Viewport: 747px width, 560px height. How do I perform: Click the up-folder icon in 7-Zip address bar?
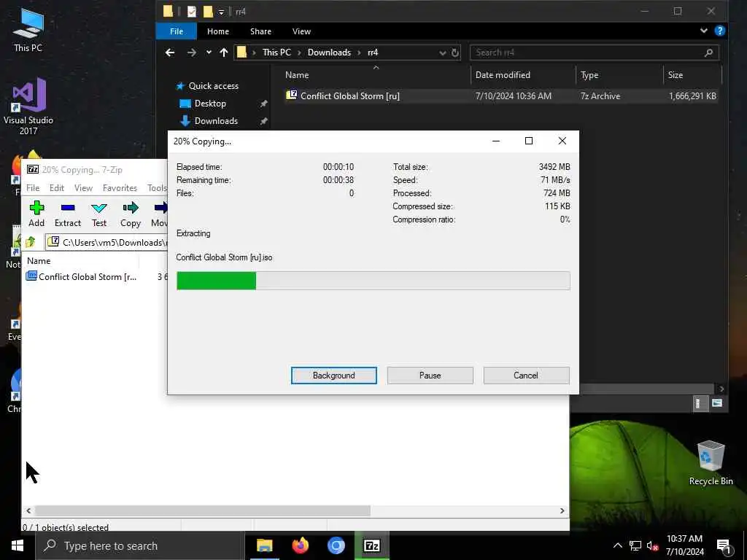(x=31, y=242)
